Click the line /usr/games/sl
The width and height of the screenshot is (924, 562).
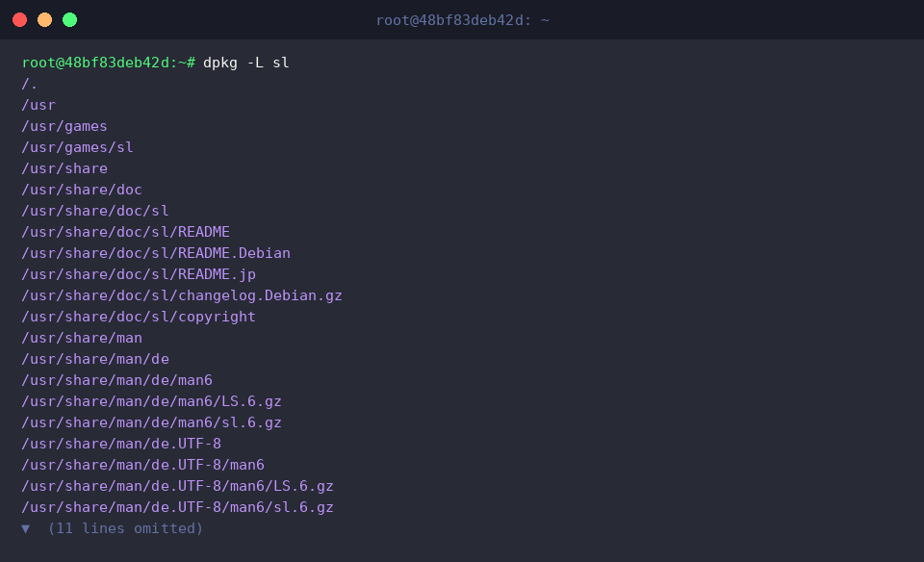point(77,147)
